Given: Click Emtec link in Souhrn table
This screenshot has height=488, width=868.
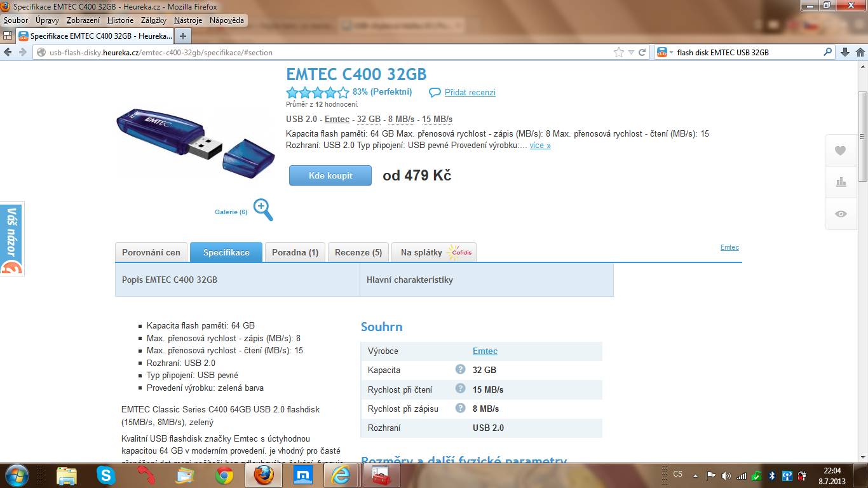Looking at the screenshot, I should 485,351.
